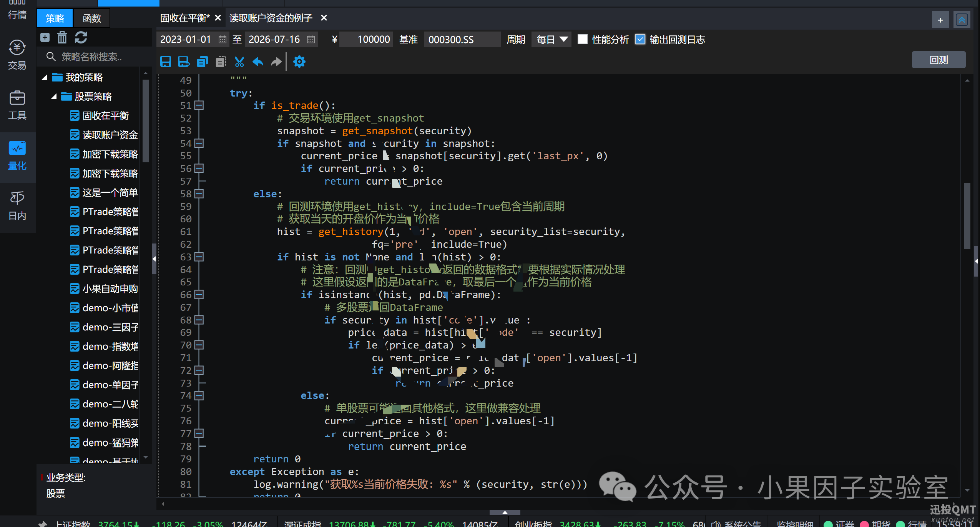Switch to 读取账户资金的例子 editor tab
The width and height of the screenshot is (980, 527).
[x=271, y=18]
